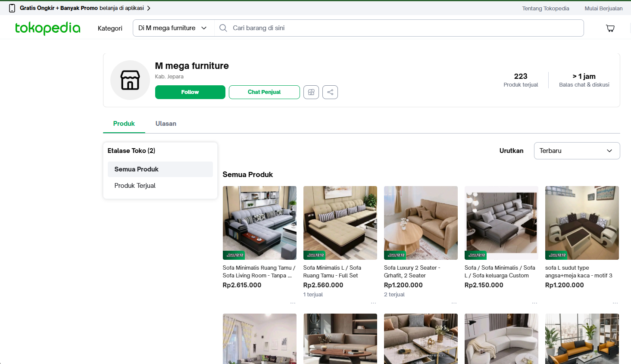
Task: Expand the 'Di M mega furniture' search scope
Action: 173,28
